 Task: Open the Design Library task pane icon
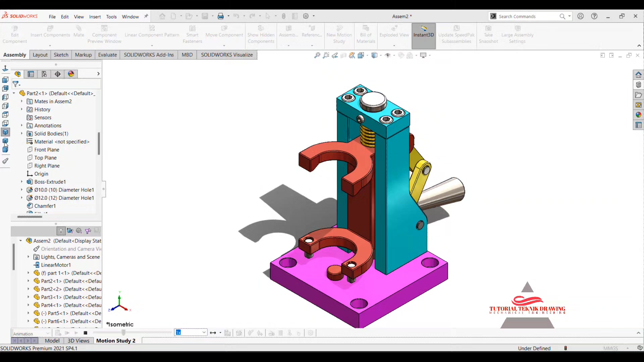[x=638, y=85]
